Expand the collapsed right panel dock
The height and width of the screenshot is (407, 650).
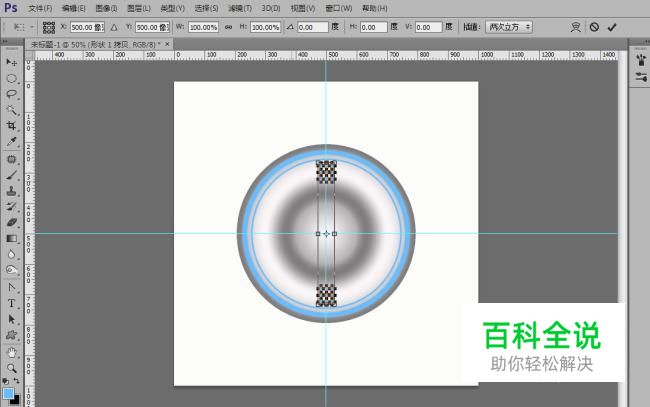647,42
